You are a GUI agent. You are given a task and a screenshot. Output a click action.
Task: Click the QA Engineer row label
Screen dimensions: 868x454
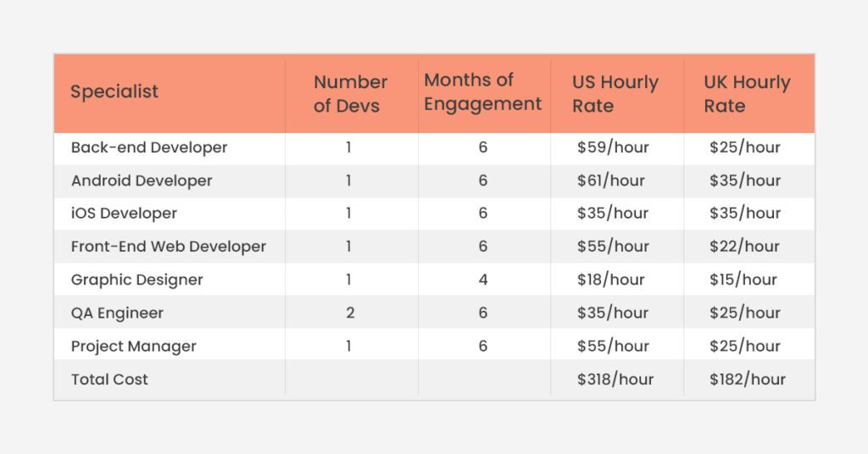(117, 313)
